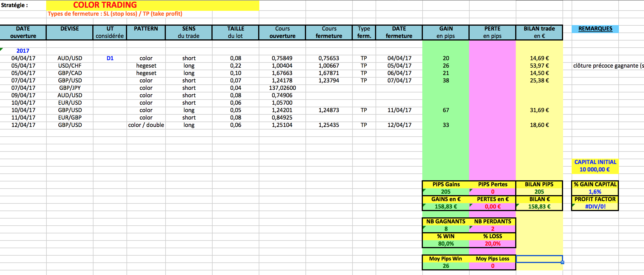Screen dimensions: 644x275
Task: Select the Cours ouverture header
Action: tap(282, 32)
